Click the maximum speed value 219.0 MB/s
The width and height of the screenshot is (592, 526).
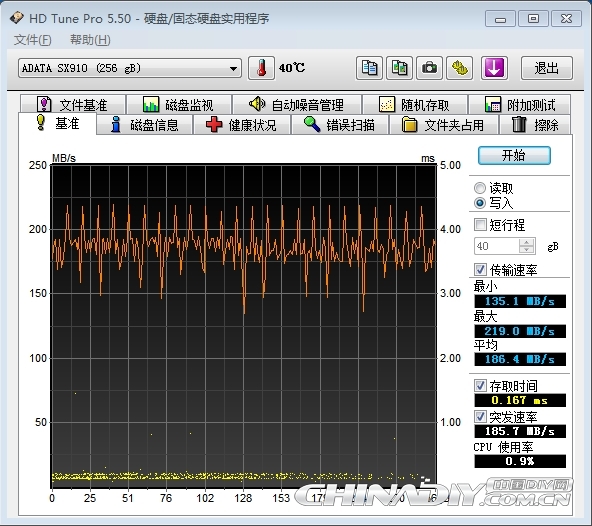[x=520, y=331]
